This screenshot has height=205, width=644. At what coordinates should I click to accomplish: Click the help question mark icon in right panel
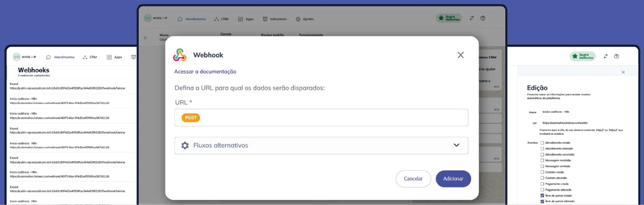(x=616, y=56)
